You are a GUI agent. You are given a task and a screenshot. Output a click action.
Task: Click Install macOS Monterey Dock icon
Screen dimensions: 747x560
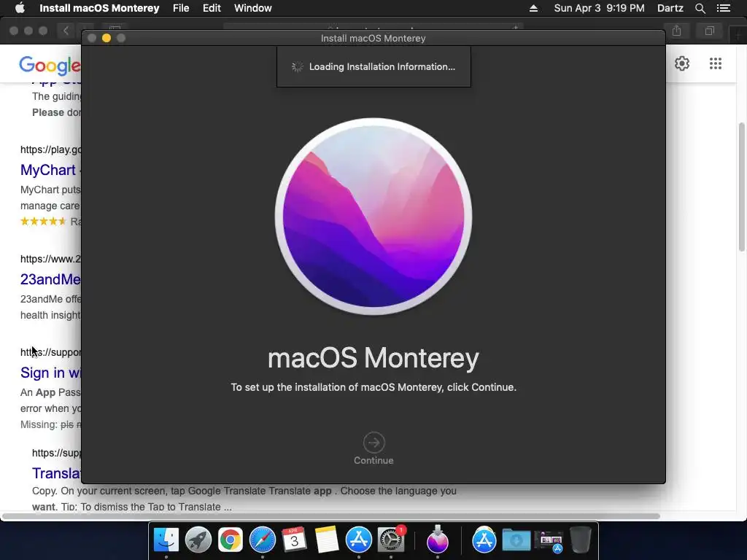438,540
